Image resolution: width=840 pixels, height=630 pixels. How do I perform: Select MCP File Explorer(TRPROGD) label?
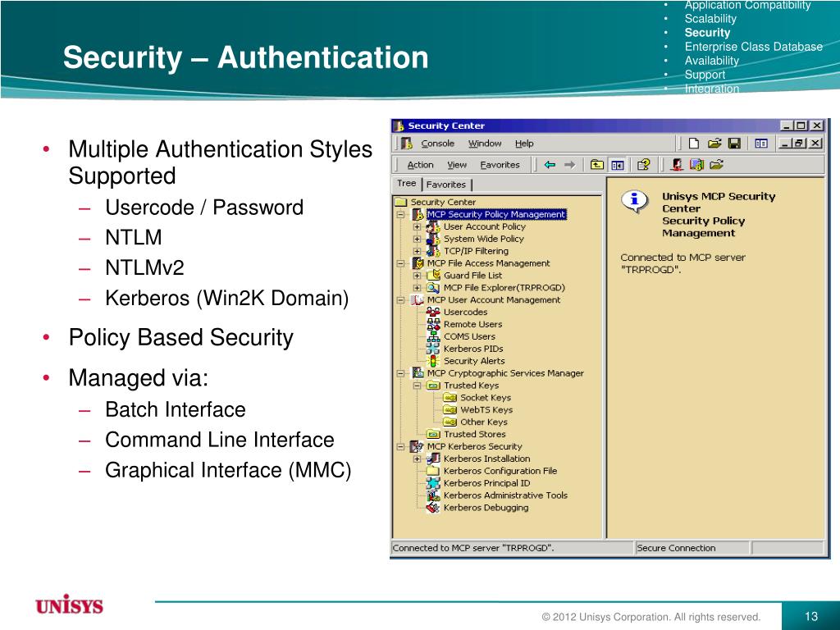coord(504,288)
